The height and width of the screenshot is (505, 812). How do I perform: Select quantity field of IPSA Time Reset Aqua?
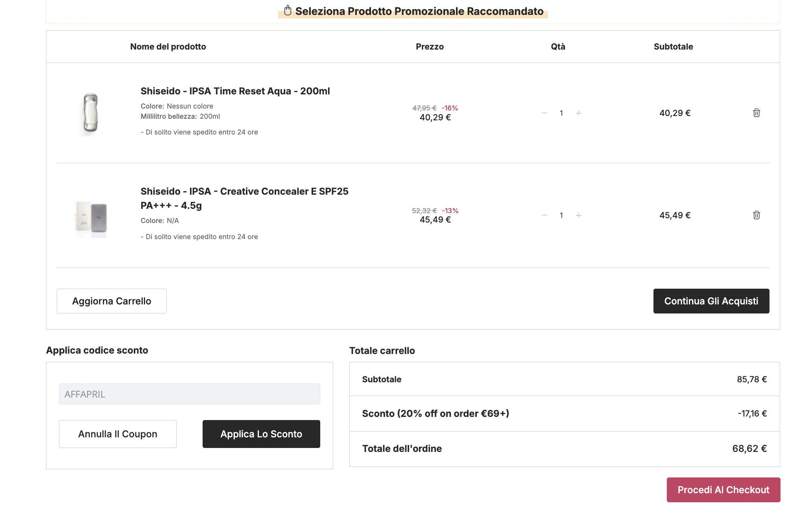[x=561, y=113]
